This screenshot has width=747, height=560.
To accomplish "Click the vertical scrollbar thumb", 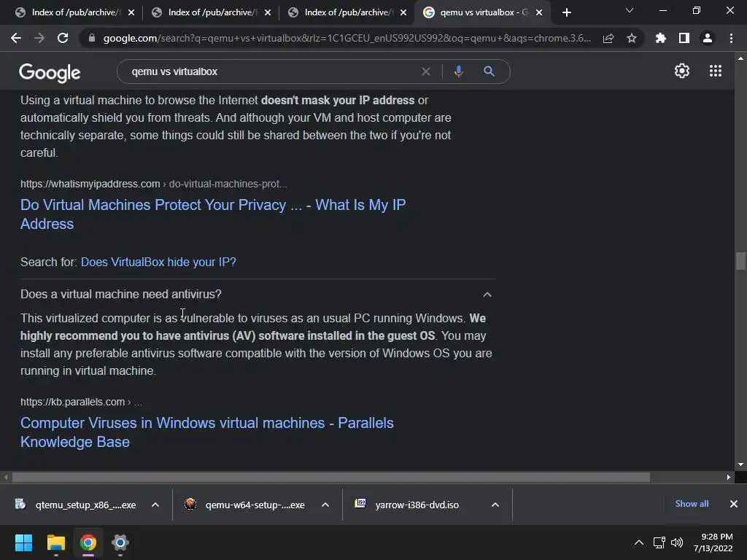I will pos(740,261).
